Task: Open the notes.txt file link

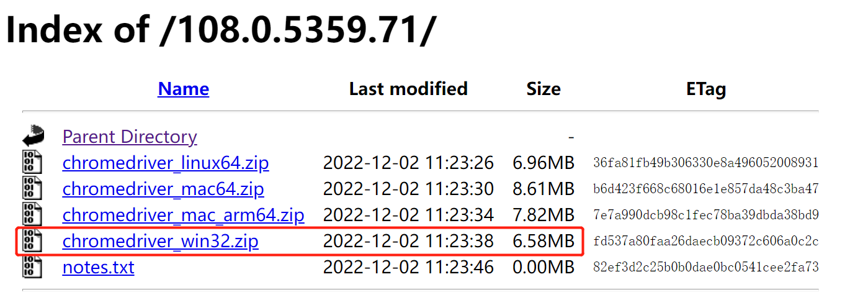Action: tap(98, 268)
